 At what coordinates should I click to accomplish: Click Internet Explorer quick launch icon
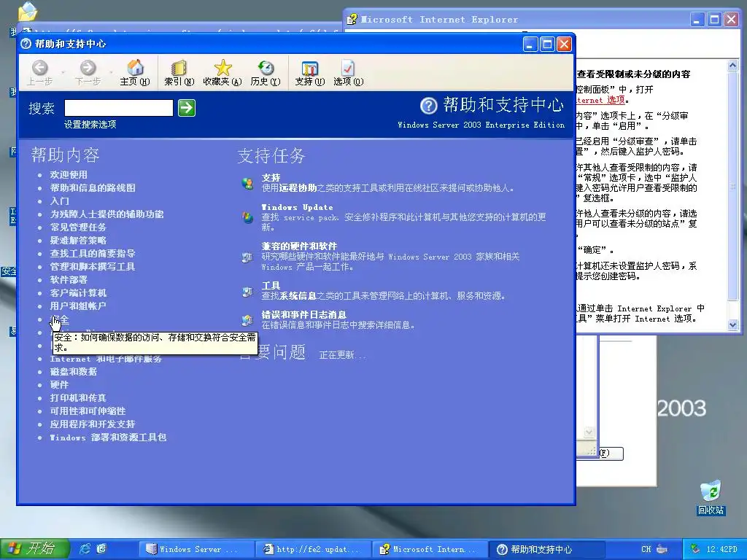click(x=85, y=548)
